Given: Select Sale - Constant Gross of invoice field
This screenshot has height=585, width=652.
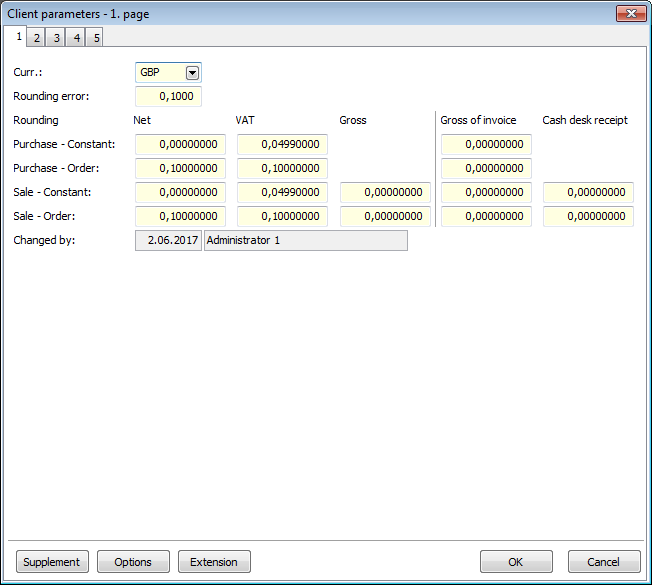Looking at the screenshot, I should (x=486, y=193).
